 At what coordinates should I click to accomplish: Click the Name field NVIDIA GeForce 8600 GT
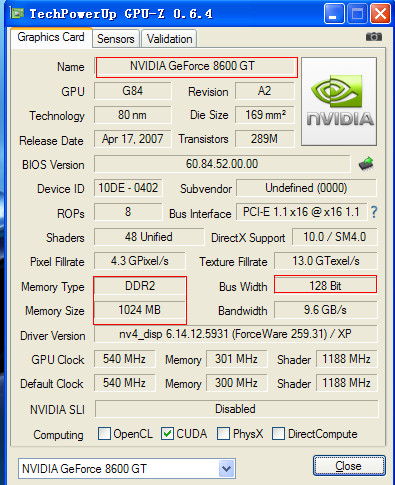click(x=197, y=67)
